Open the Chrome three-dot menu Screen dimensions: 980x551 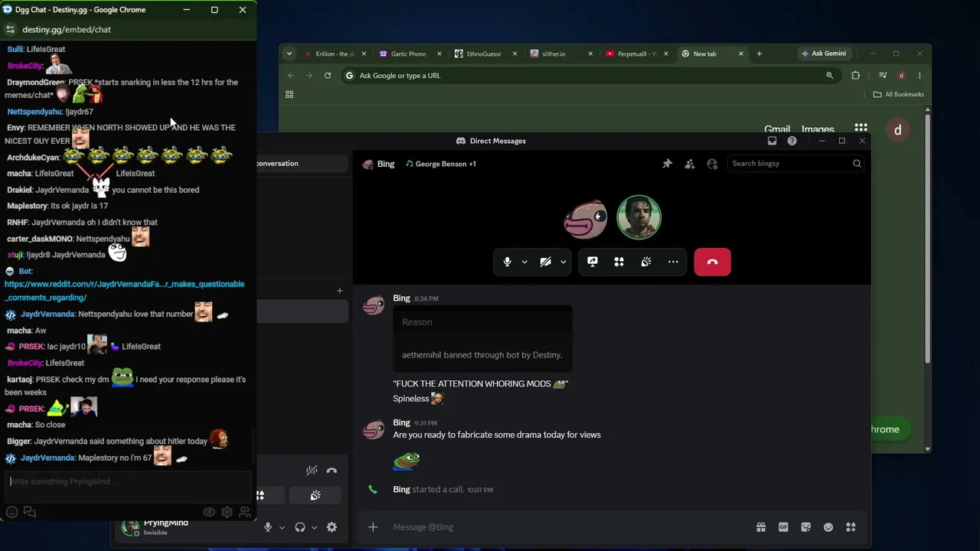coord(920,76)
